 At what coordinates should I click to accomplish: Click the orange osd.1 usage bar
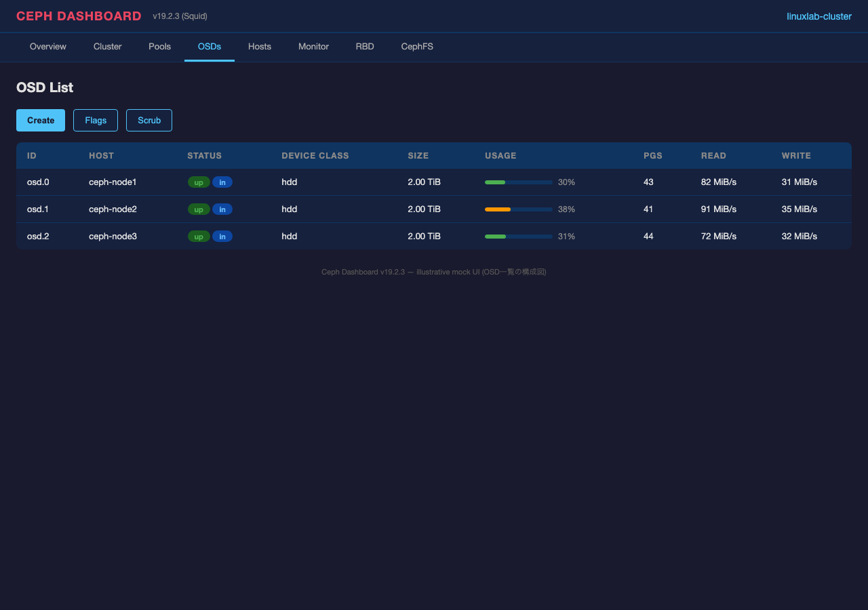click(x=519, y=209)
